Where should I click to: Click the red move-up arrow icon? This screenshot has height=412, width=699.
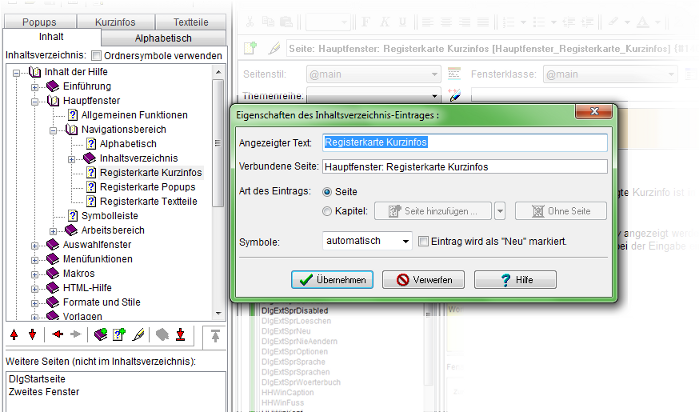[x=13, y=334]
